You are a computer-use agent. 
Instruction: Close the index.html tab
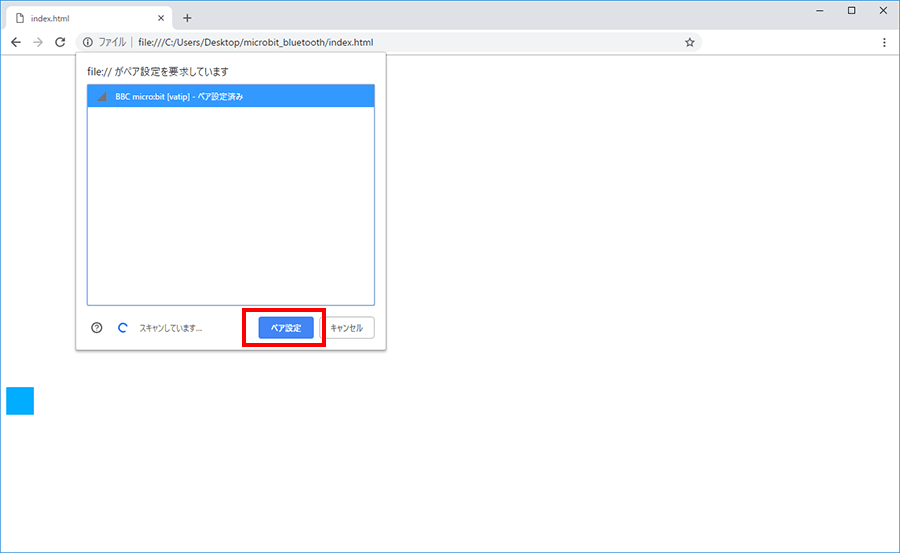[x=161, y=18]
